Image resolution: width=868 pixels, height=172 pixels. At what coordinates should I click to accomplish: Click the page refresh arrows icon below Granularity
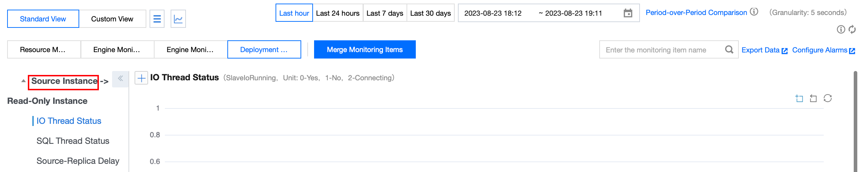(852, 29)
